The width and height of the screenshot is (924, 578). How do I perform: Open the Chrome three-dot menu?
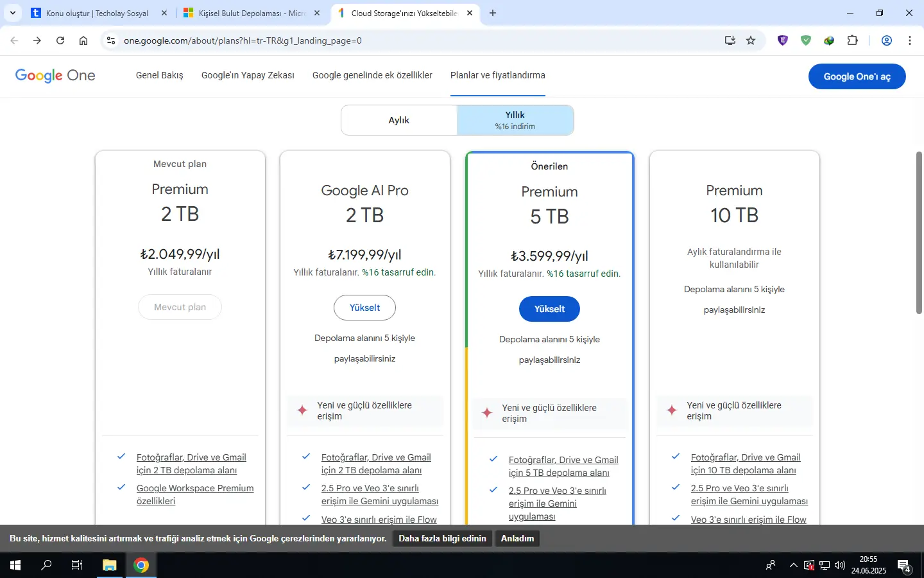[910, 40]
